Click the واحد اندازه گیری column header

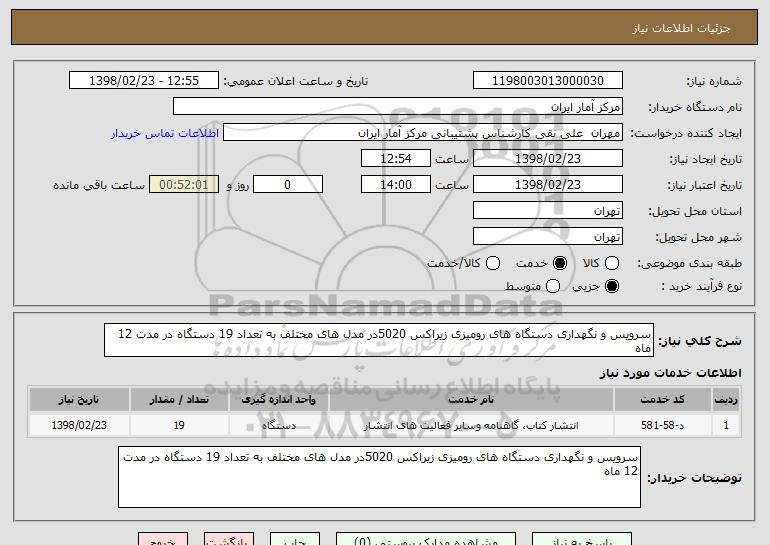(x=278, y=400)
